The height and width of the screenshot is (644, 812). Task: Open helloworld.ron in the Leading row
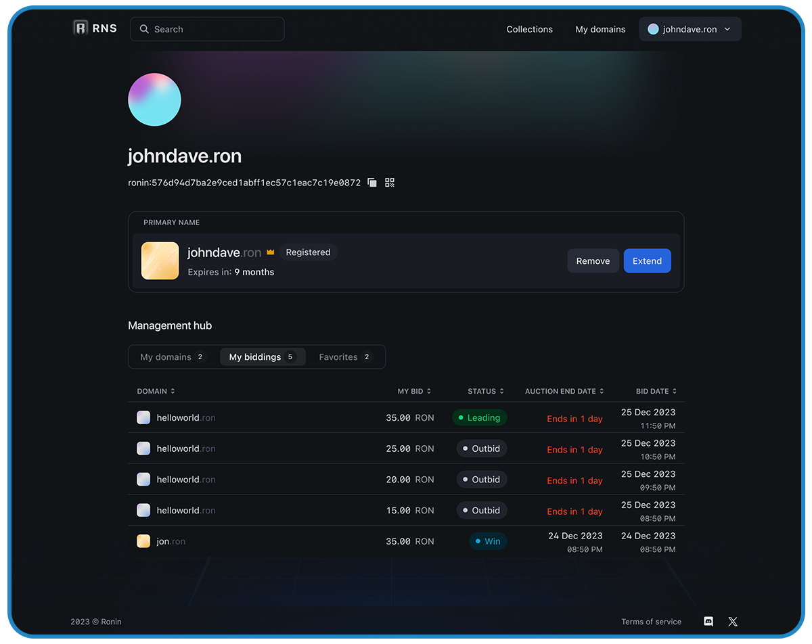click(186, 417)
